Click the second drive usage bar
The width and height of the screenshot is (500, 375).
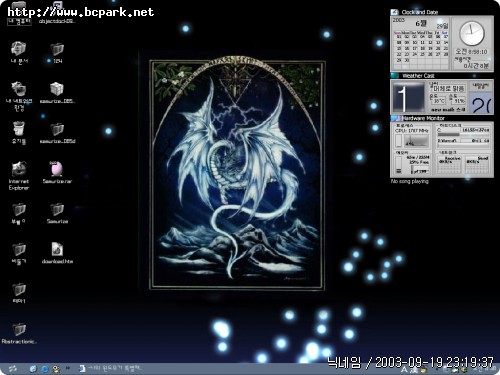click(x=463, y=145)
